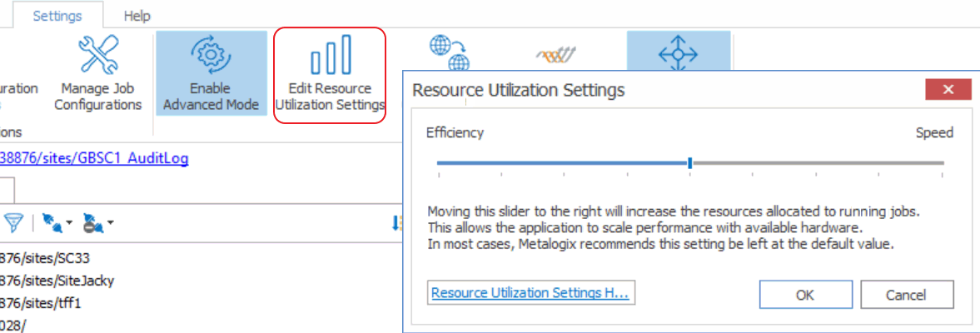Switch to the Settings tab
The height and width of the screenshot is (333, 980).
[x=57, y=16]
